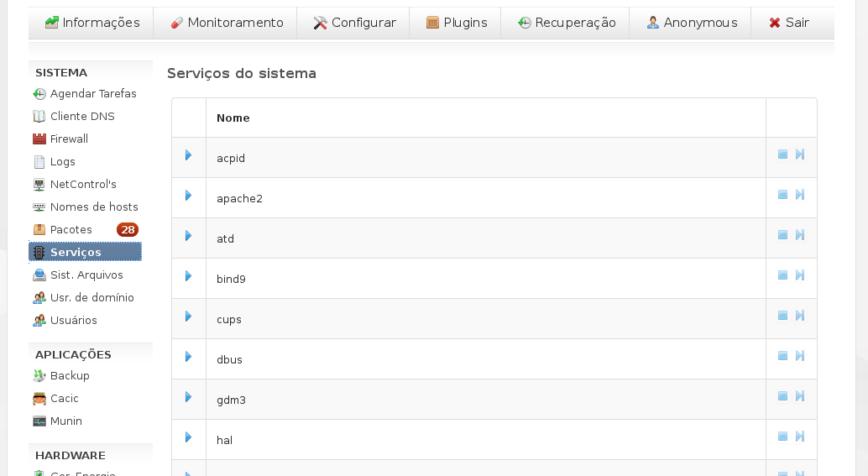Screen dimensions: 868x476
Task: Select the hal service name
Action: click(225, 441)
